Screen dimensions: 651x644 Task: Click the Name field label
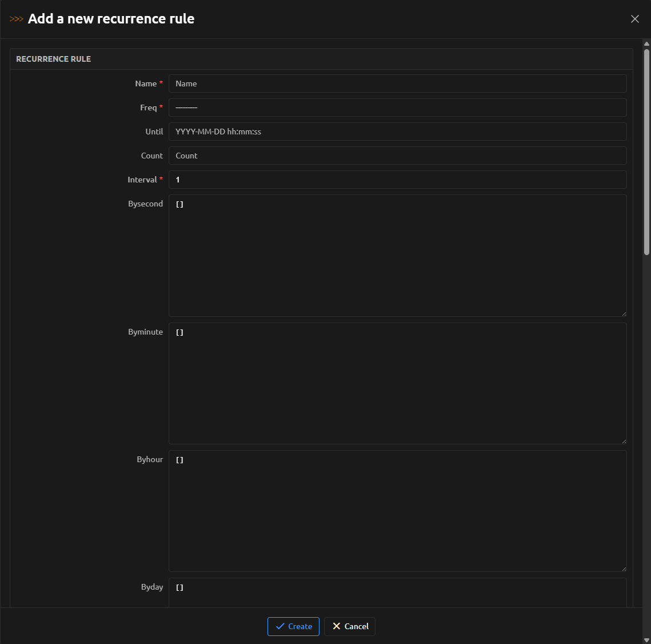pyautogui.click(x=146, y=84)
